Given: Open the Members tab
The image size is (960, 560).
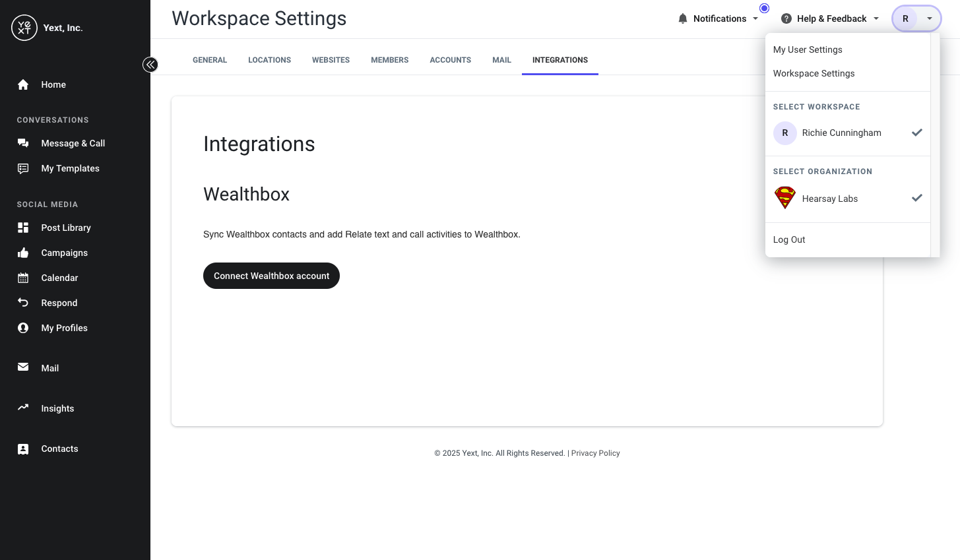Looking at the screenshot, I should pyautogui.click(x=390, y=60).
